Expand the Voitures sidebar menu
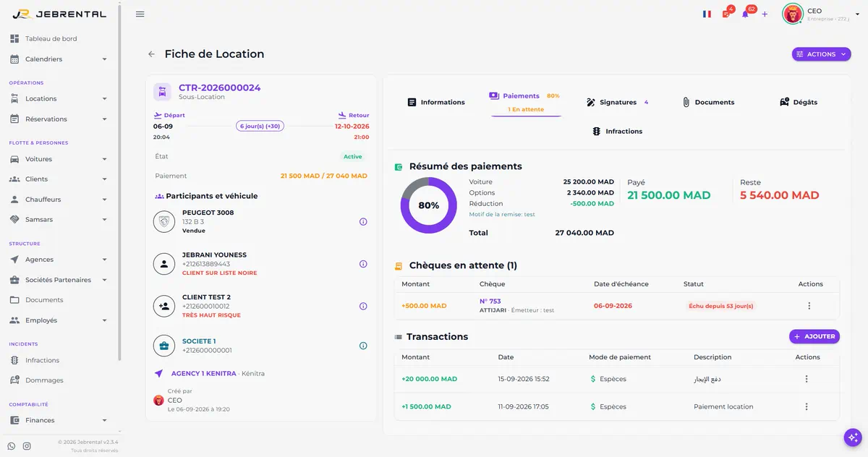This screenshot has height=457, width=868. pyautogui.click(x=59, y=159)
